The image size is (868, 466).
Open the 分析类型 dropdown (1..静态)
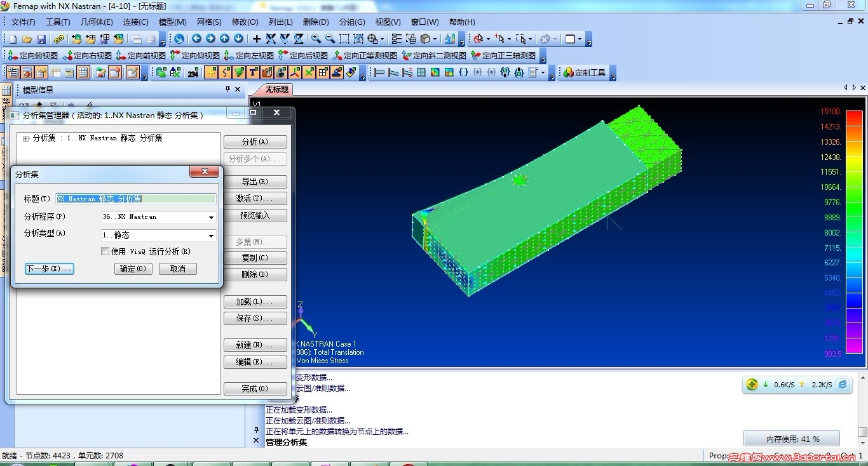(211, 236)
